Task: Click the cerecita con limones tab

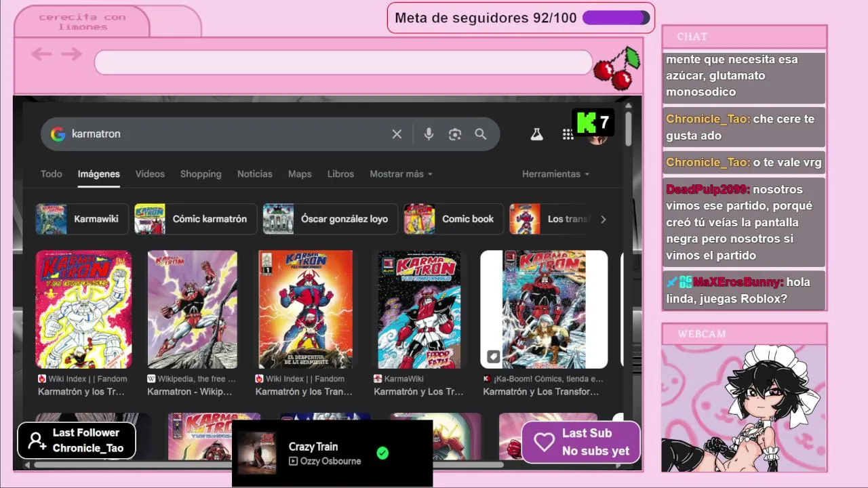Action: tap(82, 22)
